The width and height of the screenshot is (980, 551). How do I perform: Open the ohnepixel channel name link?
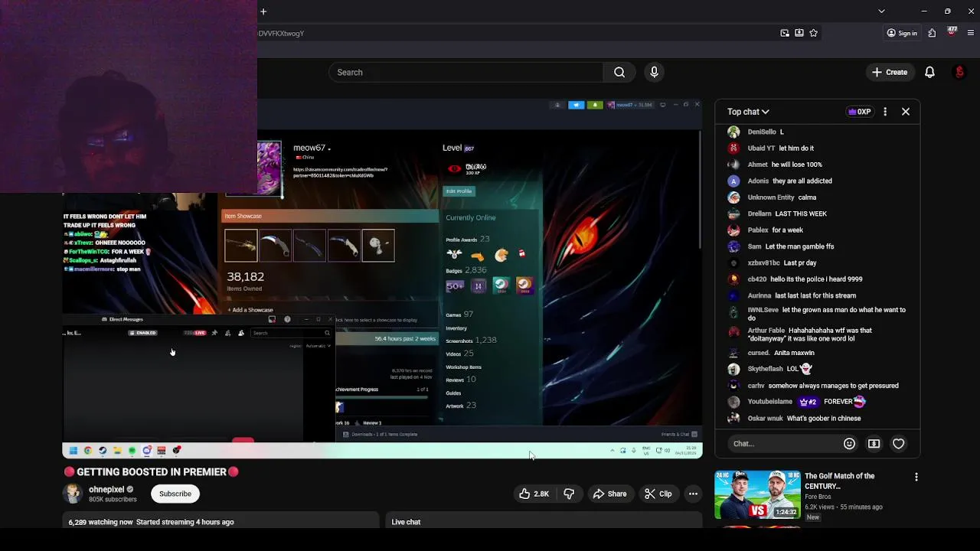click(x=106, y=490)
